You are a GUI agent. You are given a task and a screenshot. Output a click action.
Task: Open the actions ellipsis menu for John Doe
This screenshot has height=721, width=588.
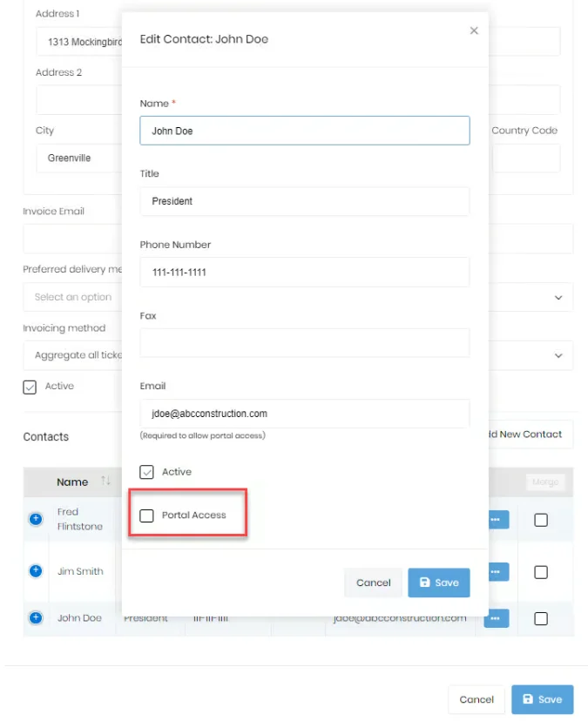tap(495, 618)
